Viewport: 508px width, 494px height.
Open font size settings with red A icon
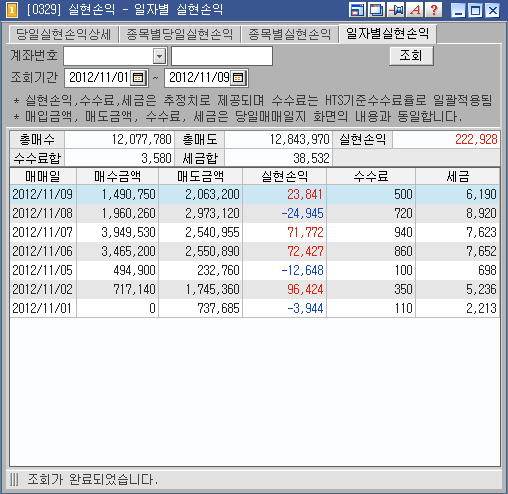(415, 10)
